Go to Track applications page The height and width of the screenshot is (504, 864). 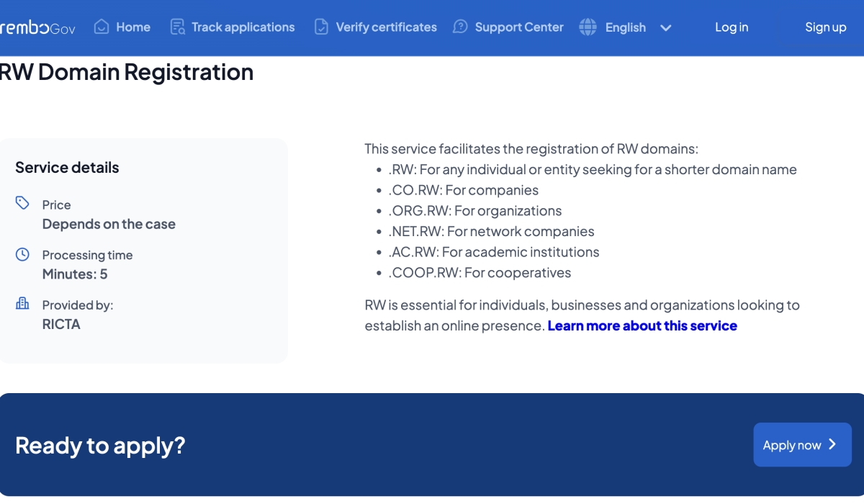(243, 27)
